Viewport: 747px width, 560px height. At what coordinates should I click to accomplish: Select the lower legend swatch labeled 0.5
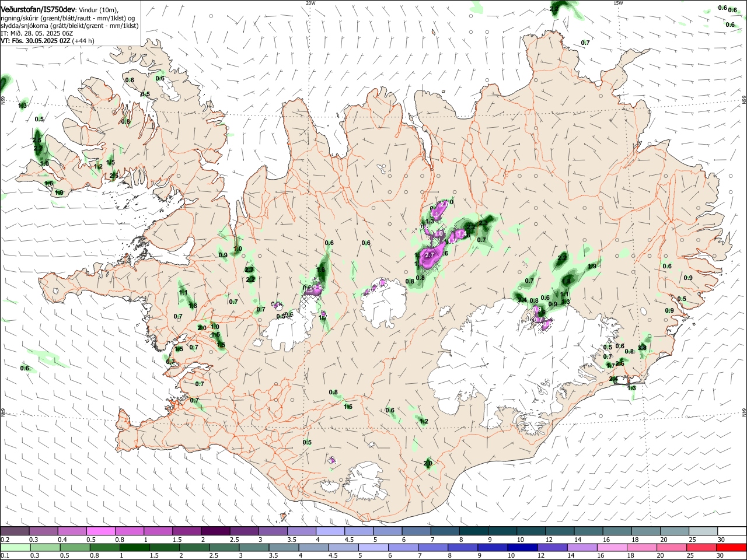coord(75,547)
